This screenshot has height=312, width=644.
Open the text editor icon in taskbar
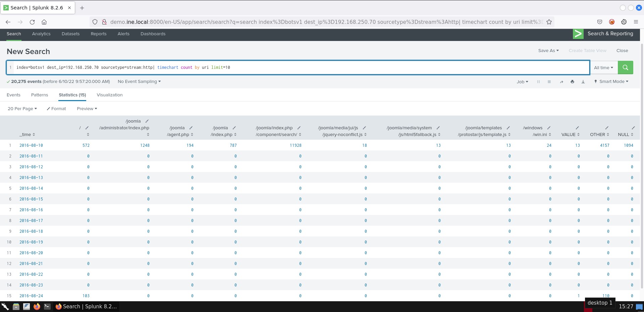[26, 306]
